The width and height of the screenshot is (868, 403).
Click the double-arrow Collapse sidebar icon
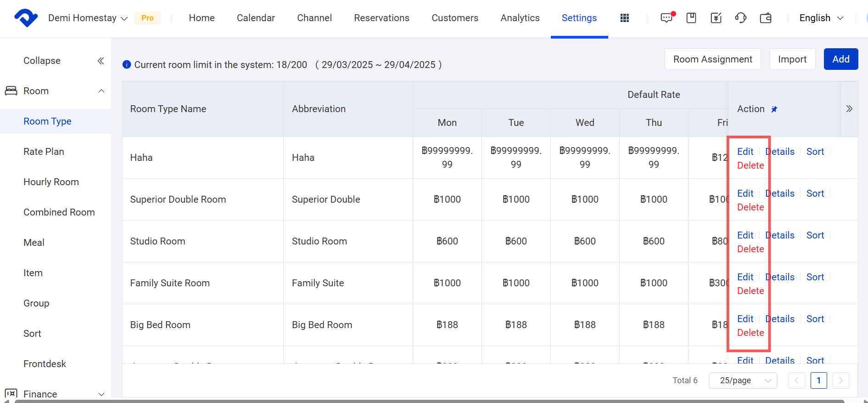coord(101,61)
